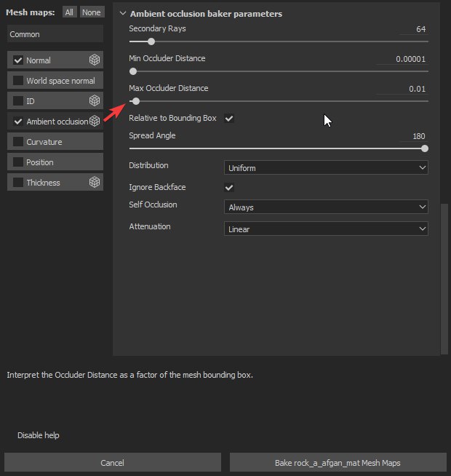Select the Common settings tab

coord(55,34)
